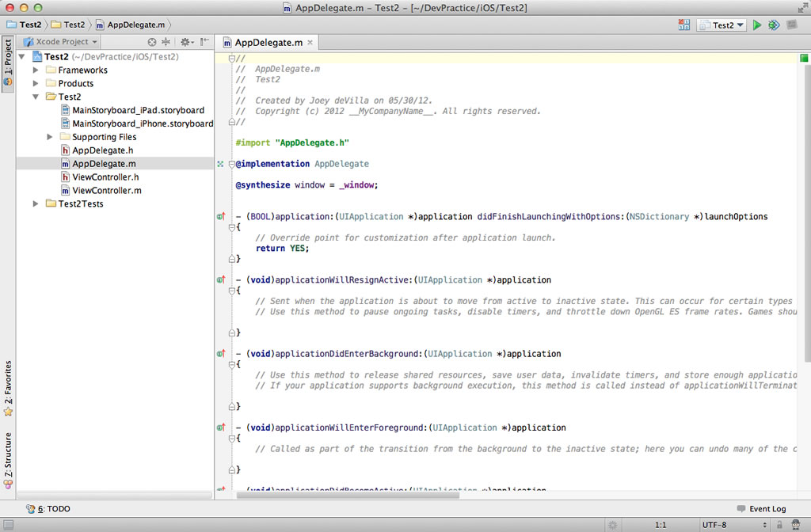The image size is (811, 532).
Task: Click the editor's horizontal scrollbar thumb
Action: [348, 496]
